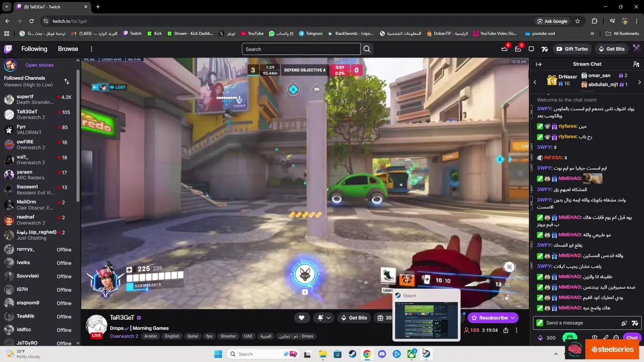Go to the Browse tab
This screenshot has width=644, height=362.
tap(68, 49)
